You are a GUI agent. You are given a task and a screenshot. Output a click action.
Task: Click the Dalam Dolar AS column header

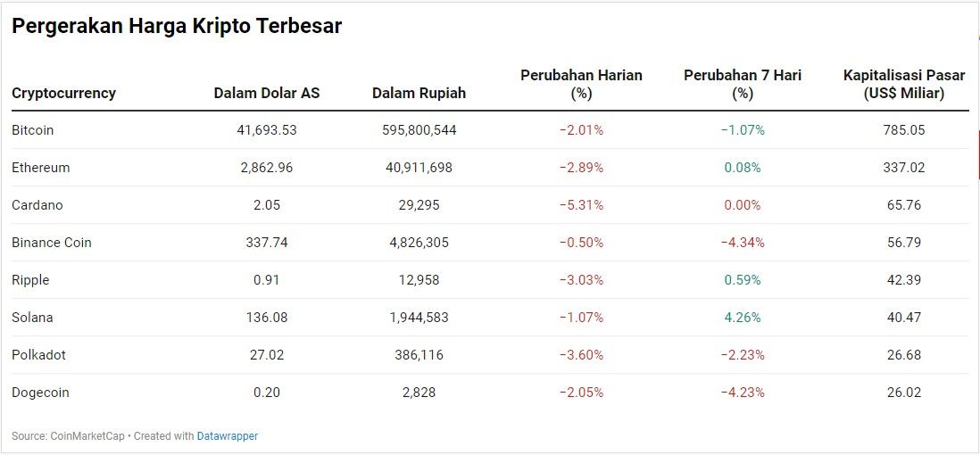point(267,93)
